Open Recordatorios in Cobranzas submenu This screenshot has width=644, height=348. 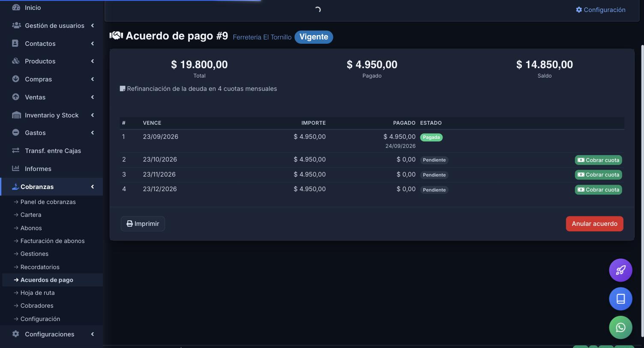pos(40,267)
